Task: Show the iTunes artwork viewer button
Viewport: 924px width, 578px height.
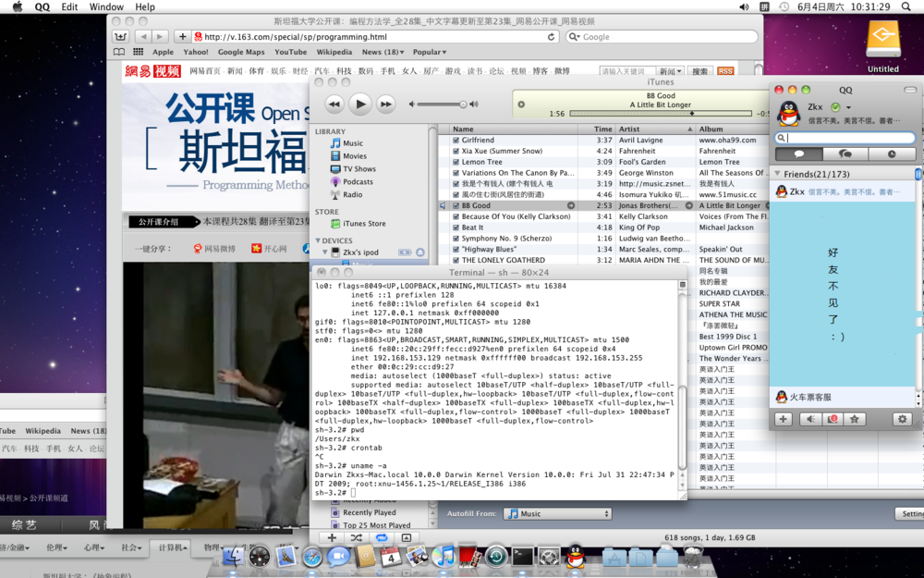Action: (406, 538)
